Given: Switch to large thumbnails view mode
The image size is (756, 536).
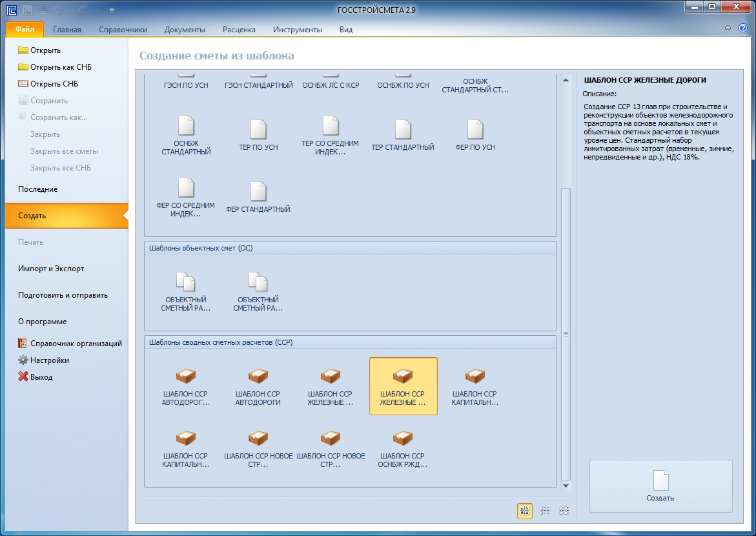Looking at the screenshot, I should coord(525,510).
